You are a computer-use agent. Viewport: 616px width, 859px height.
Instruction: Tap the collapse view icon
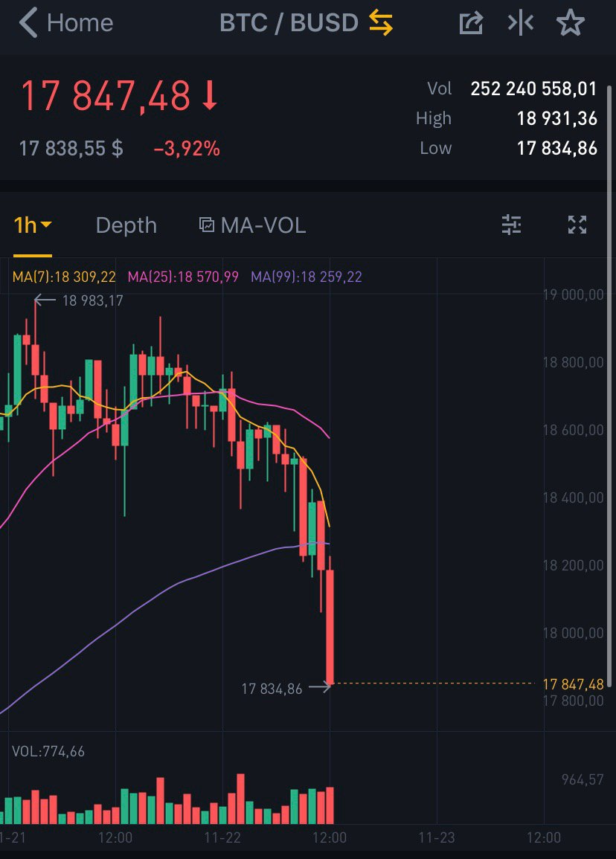click(521, 23)
